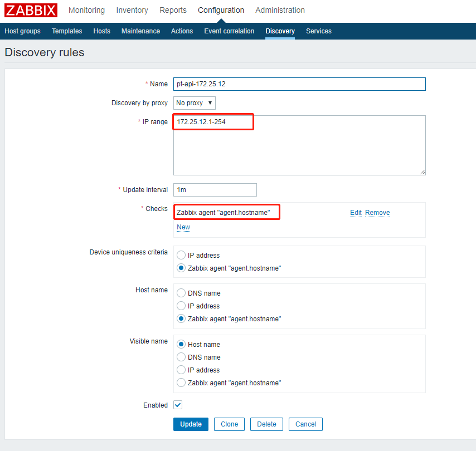
Task: Choose IP address as Host name
Action: coord(181,306)
